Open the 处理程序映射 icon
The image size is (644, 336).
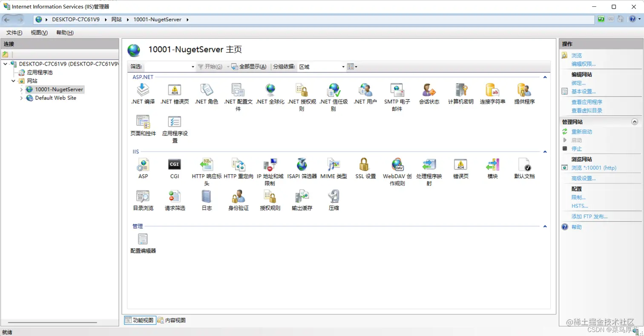pos(429,164)
